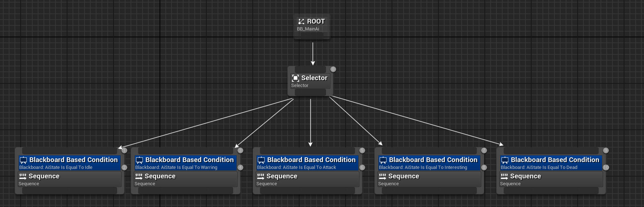Click Sequence icon under Interesting condition

click(x=383, y=177)
